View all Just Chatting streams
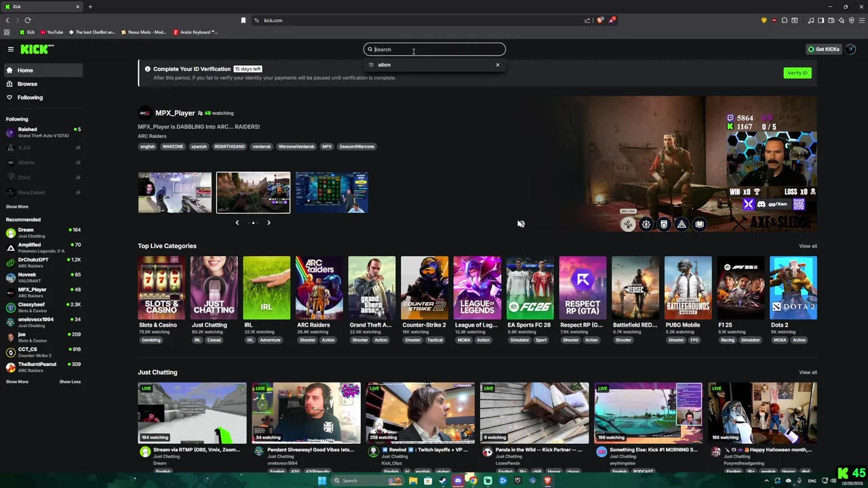 pos(808,372)
